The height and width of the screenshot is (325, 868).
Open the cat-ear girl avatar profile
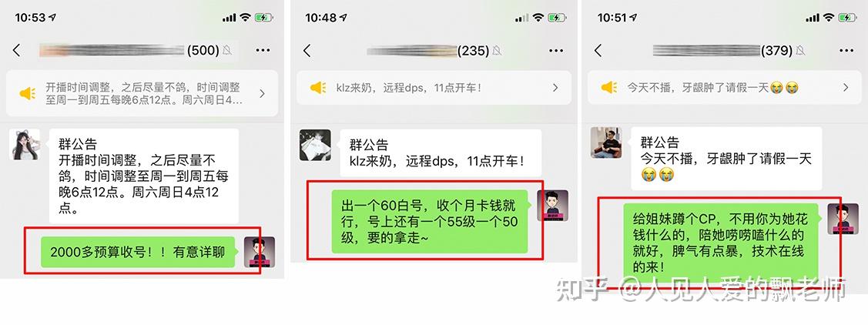(x=25, y=145)
